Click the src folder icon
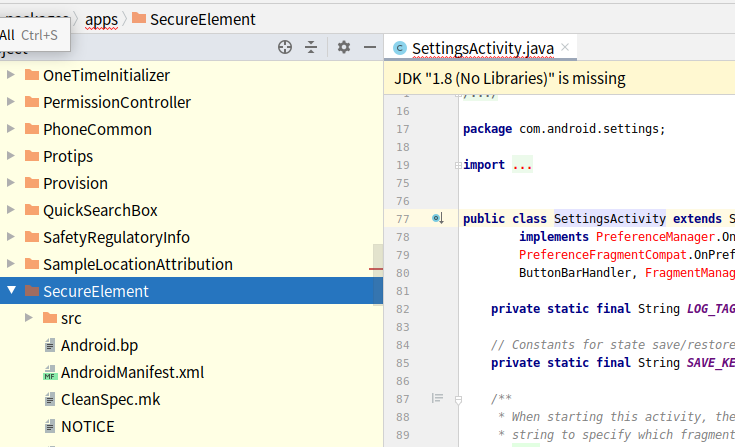 pos(50,318)
